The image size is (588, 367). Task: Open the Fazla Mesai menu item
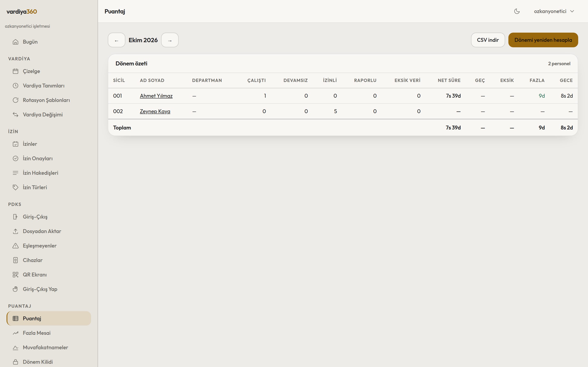pos(49,333)
